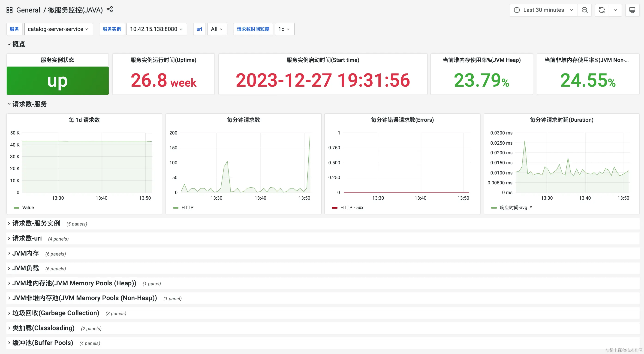Open the Last 30 minutes time picker
This screenshot has height=354, width=644.
tap(543, 10)
